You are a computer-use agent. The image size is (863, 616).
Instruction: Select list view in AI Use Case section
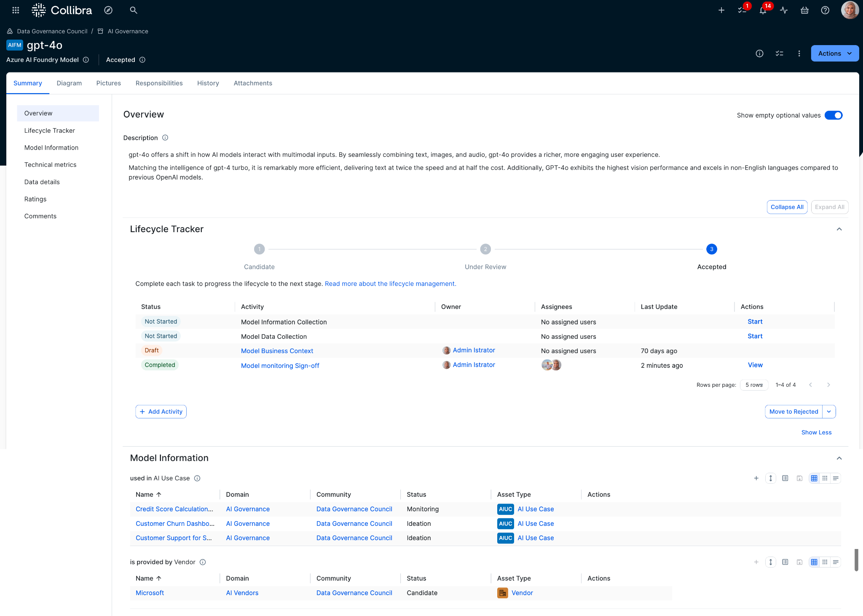(836, 478)
